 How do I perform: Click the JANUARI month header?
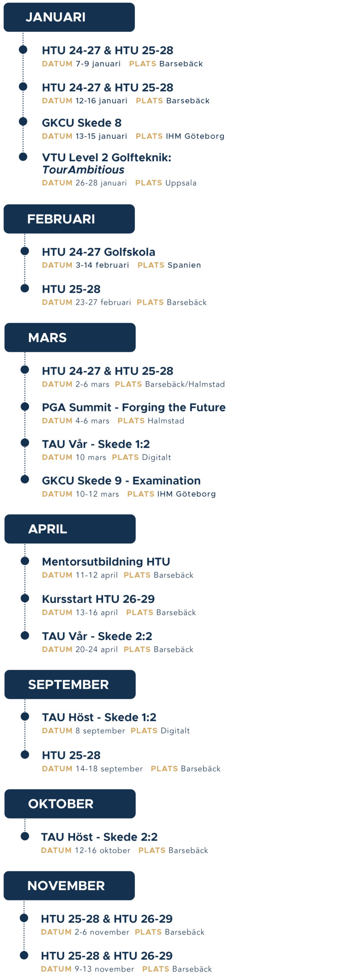pyautogui.click(x=69, y=17)
